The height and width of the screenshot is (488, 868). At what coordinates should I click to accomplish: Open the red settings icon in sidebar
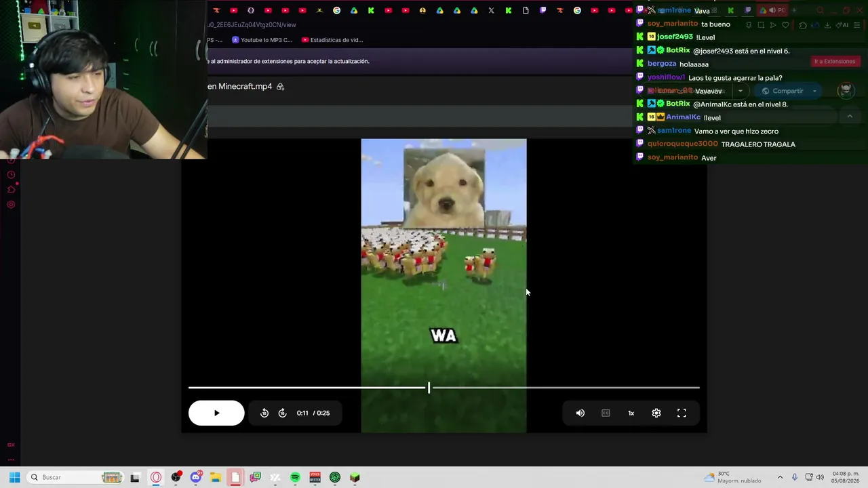point(11,205)
